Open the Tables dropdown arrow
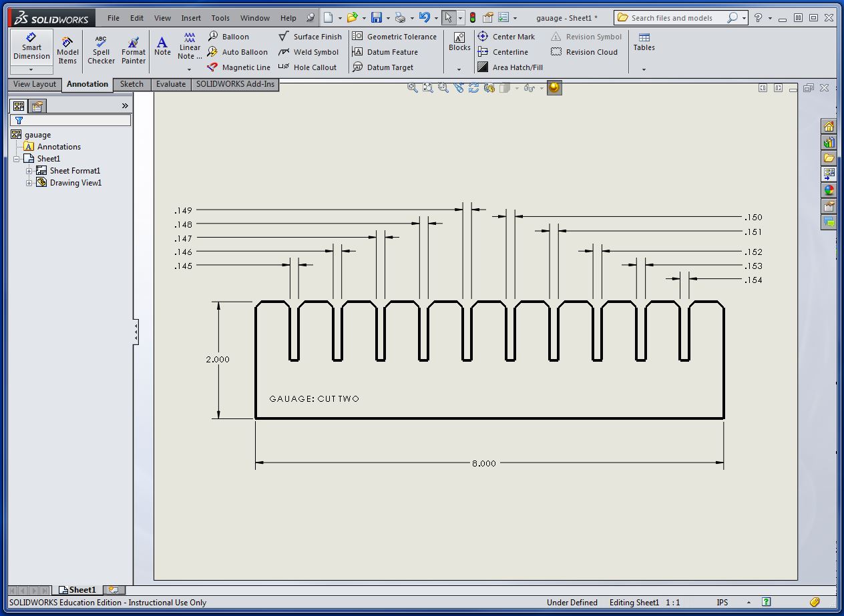The width and height of the screenshot is (844, 616). [644, 69]
